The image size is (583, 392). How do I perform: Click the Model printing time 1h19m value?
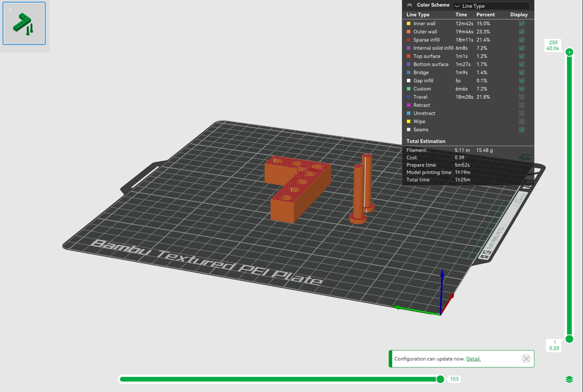(x=463, y=172)
